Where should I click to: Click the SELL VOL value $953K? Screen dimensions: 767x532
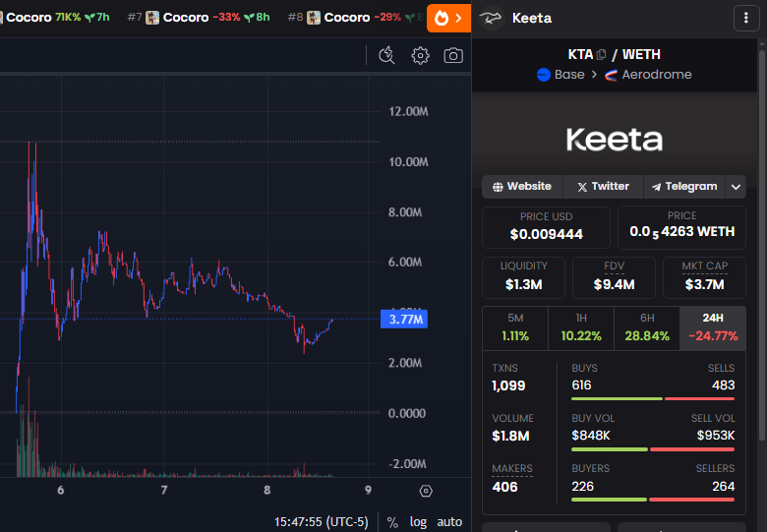716,436
